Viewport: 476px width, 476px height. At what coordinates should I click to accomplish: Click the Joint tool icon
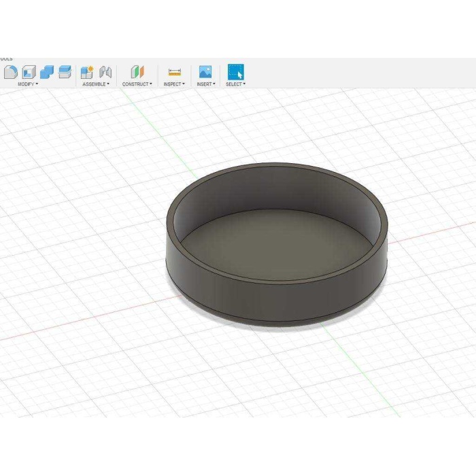(x=105, y=72)
